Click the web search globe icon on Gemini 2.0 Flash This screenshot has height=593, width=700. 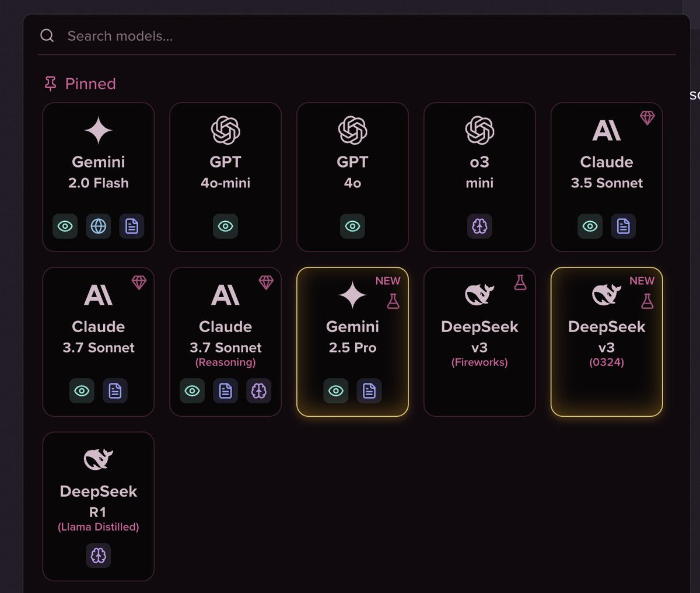99,226
